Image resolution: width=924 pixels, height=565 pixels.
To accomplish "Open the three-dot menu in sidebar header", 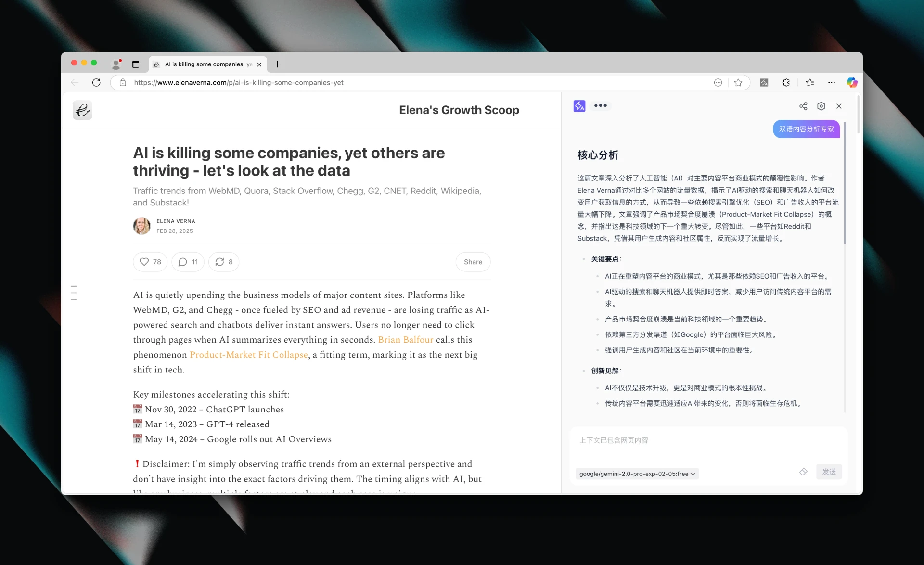I will [600, 105].
